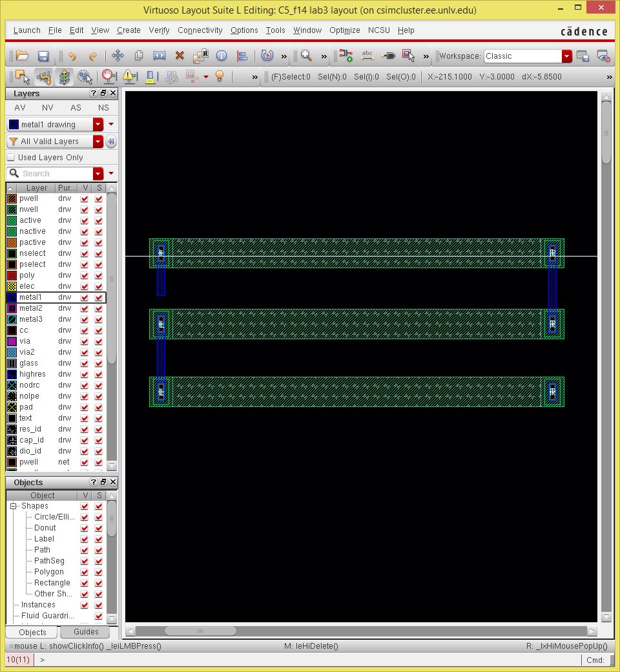Select the Move tool icon
The width and height of the screenshot is (620, 672).
tap(118, 56)
